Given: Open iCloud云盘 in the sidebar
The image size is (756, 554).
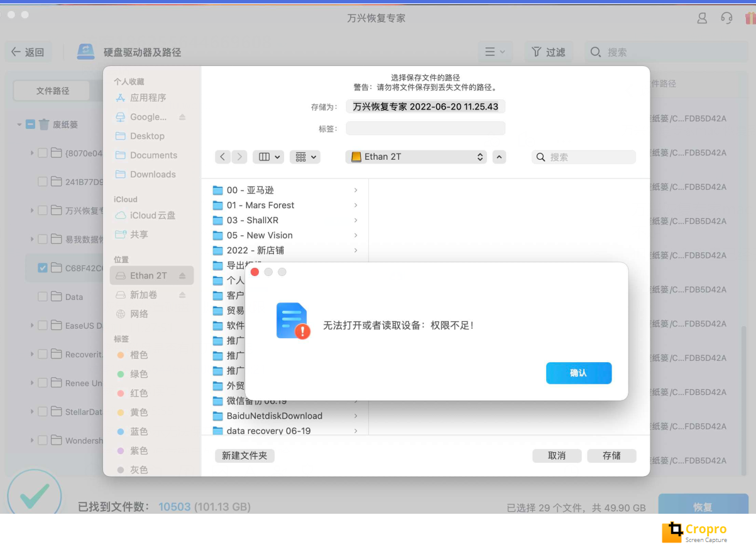Looking at the screenshot, I should (x=152, y=215).
